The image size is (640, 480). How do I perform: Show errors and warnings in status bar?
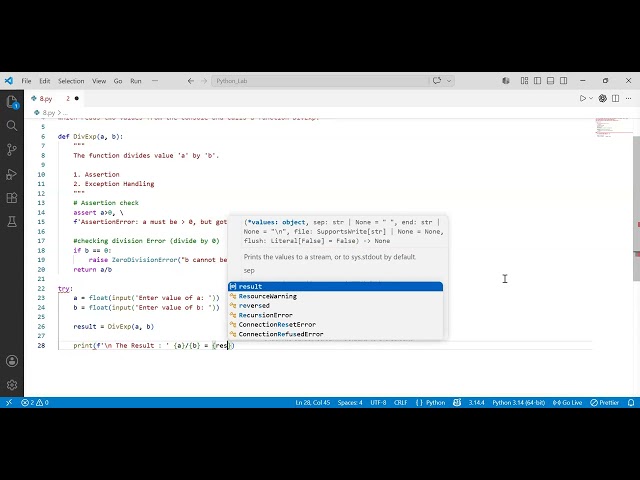pos(35,402)
